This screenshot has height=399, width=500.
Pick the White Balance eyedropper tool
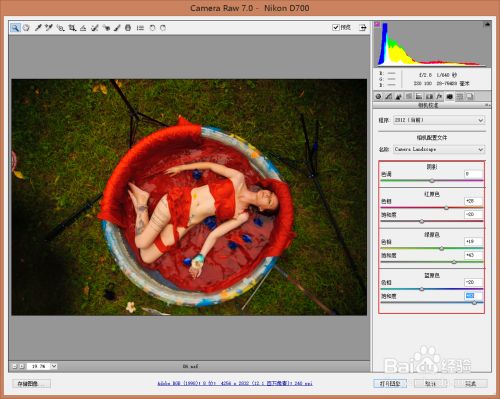click(38, 28)
